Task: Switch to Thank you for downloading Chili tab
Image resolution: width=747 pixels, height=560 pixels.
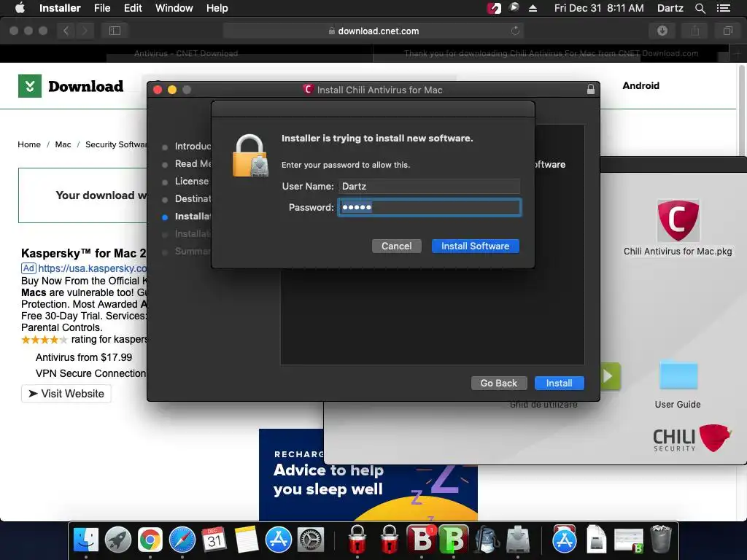Action: click(x=551, y=53)
